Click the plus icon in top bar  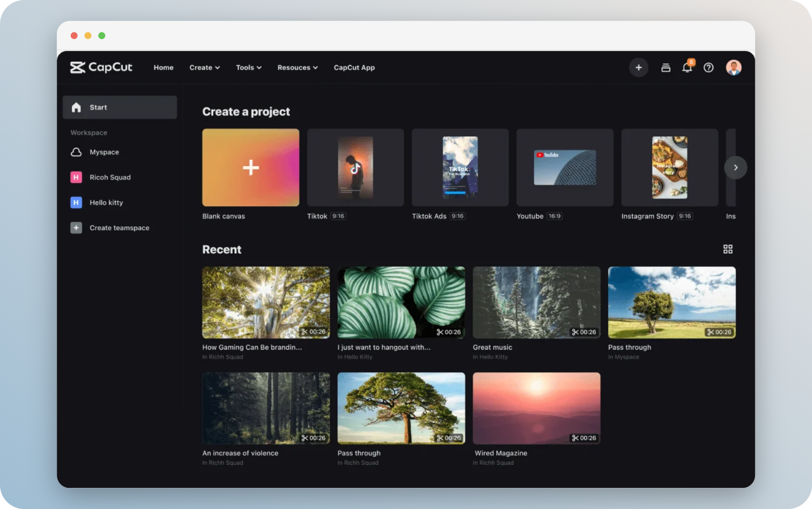pos(638,67)
